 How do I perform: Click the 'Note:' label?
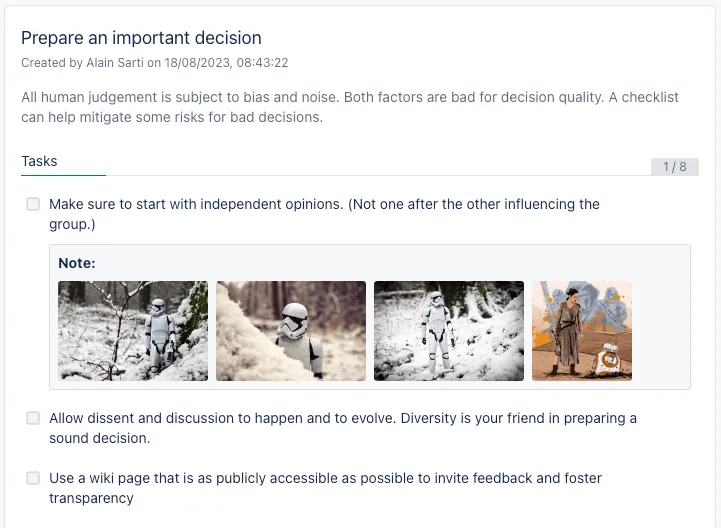pyautogui.click(x=76, y=263)
